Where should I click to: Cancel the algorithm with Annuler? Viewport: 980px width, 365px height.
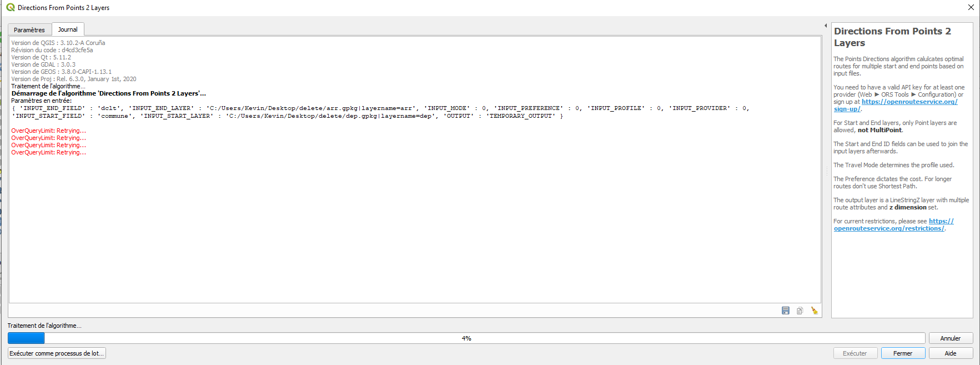click(x=950, y=338)
